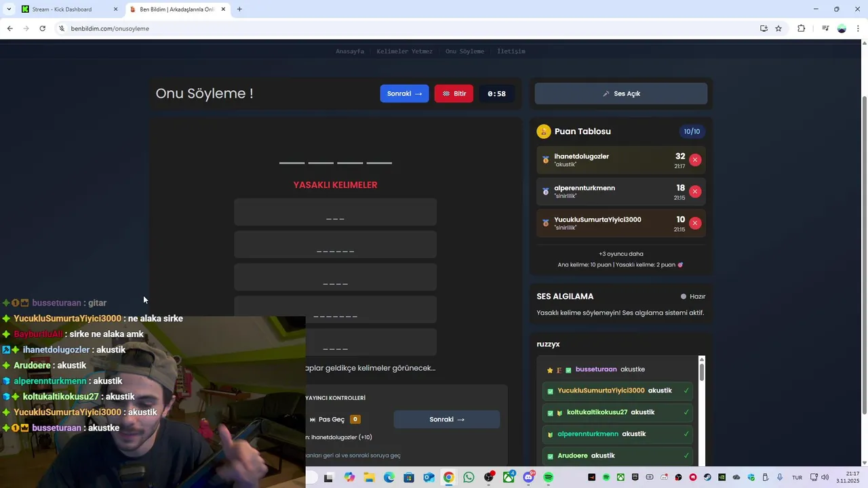Open WhatsApp from the taskbar
The width and height of the screenshot is (868, 488).
coord(469,478)
